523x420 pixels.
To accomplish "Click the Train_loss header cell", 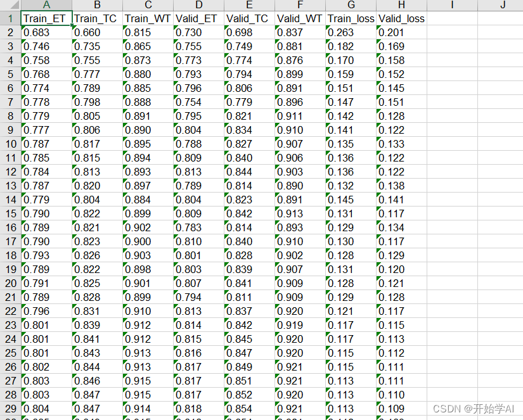I will pos(351,18).
